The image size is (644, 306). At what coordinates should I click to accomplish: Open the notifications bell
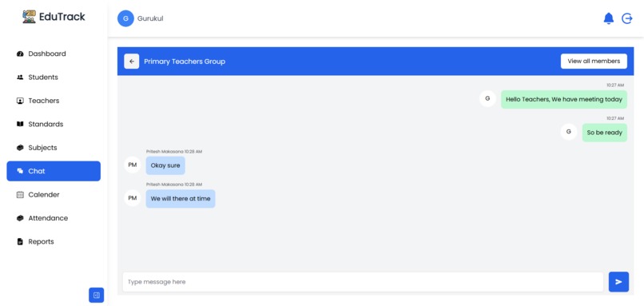pos(608,18)
